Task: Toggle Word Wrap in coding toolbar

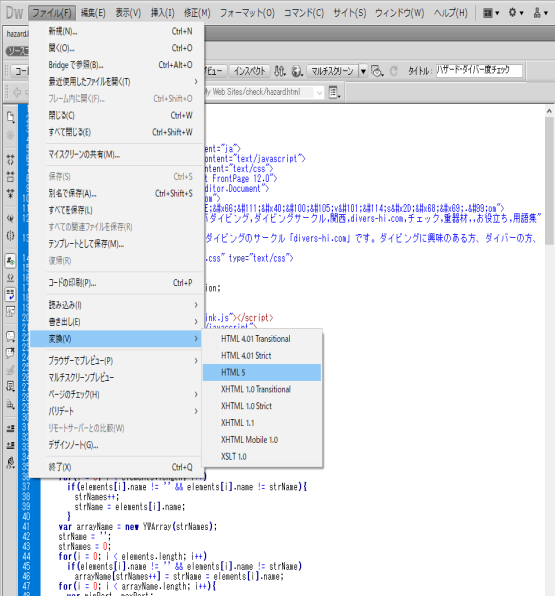Action: pos(11,294)
